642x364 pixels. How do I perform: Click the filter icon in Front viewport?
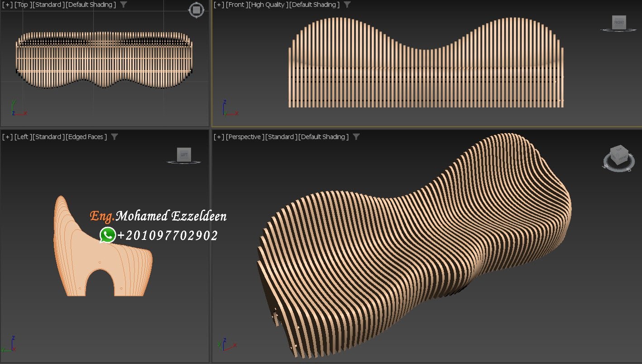coord(347,5)
